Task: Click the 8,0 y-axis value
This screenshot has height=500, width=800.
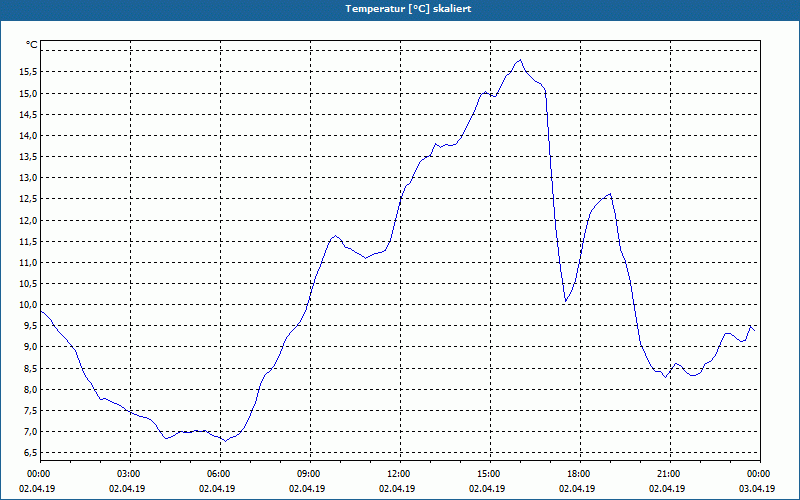Action: pos(30,390)
